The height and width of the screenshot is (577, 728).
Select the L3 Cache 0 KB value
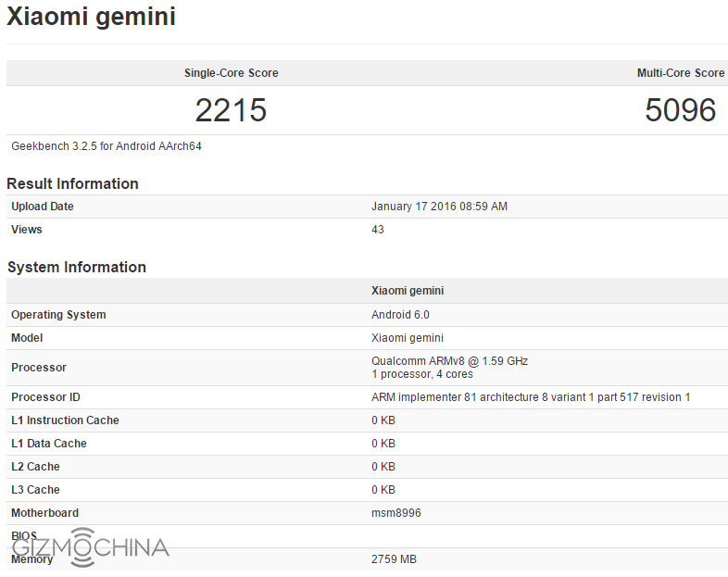pos(383,490)
